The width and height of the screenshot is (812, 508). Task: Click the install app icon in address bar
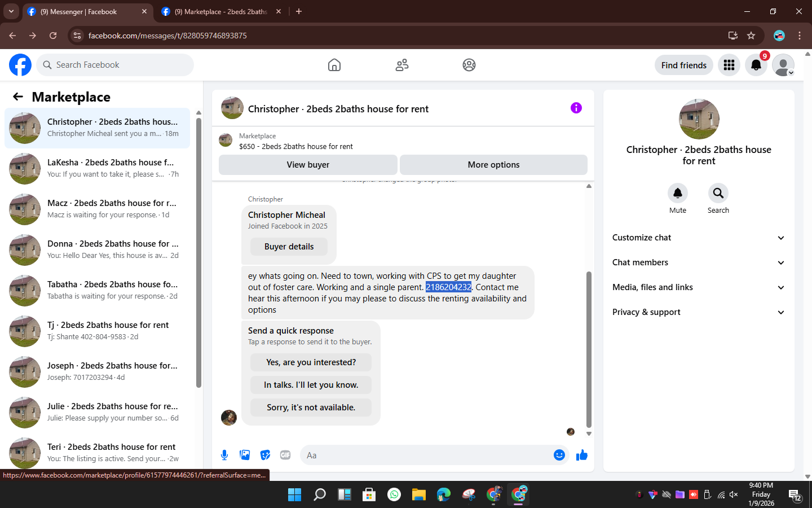click(x=733, y=36)
